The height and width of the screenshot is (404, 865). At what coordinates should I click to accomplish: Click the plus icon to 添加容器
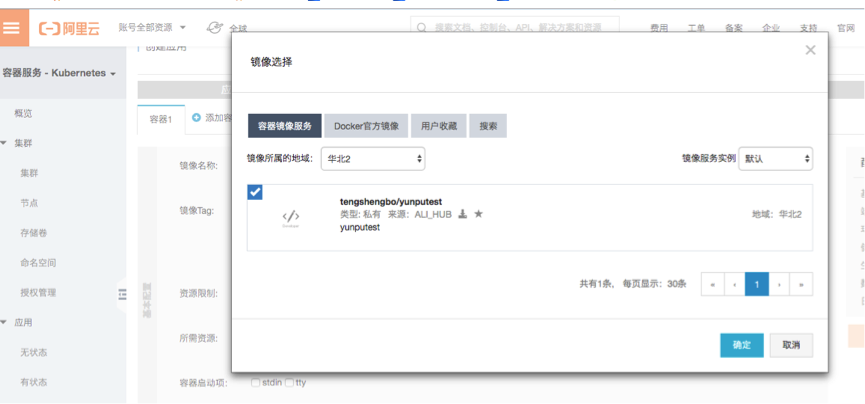[x=196, y=118]
